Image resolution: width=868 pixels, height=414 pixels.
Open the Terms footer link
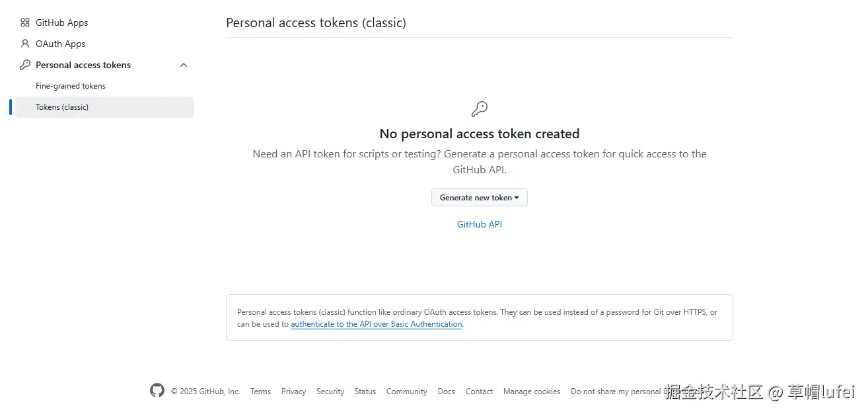(x=260, y=392)
